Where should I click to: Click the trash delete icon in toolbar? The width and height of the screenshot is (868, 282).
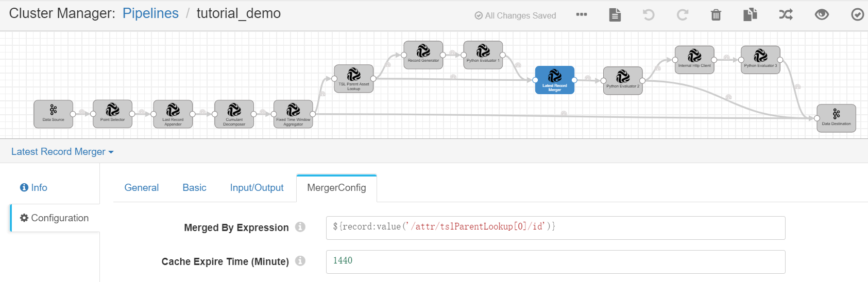[x=716, y=15]
